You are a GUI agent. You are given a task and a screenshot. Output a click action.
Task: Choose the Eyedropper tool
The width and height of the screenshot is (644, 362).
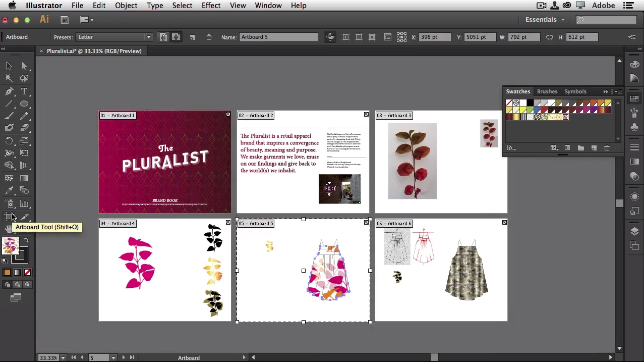tap(9, 191)
